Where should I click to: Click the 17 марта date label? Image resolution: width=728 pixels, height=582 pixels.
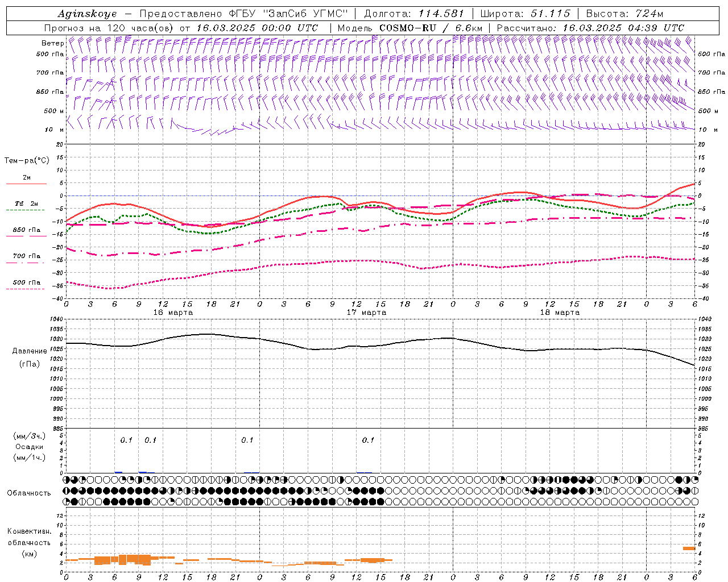366,313
